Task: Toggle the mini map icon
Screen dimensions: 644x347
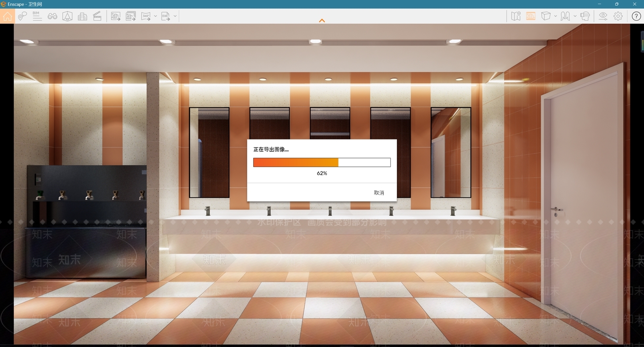Action: 516,16
